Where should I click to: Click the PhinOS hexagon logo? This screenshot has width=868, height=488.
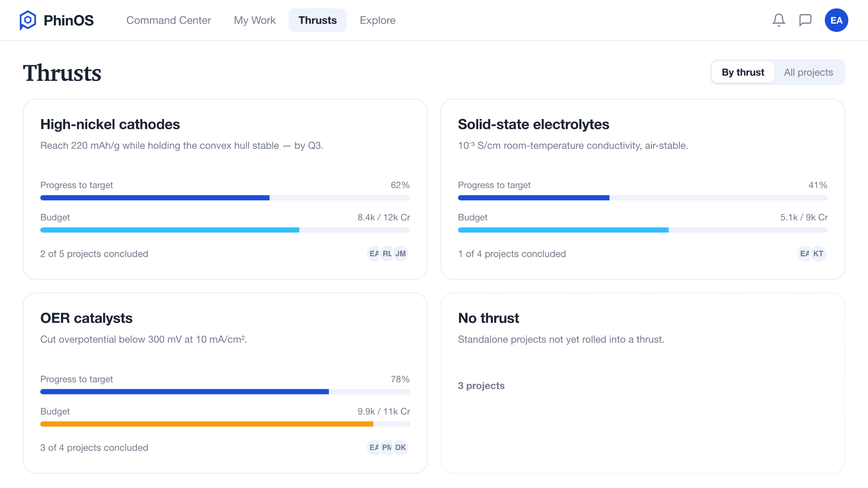(28, 20)
